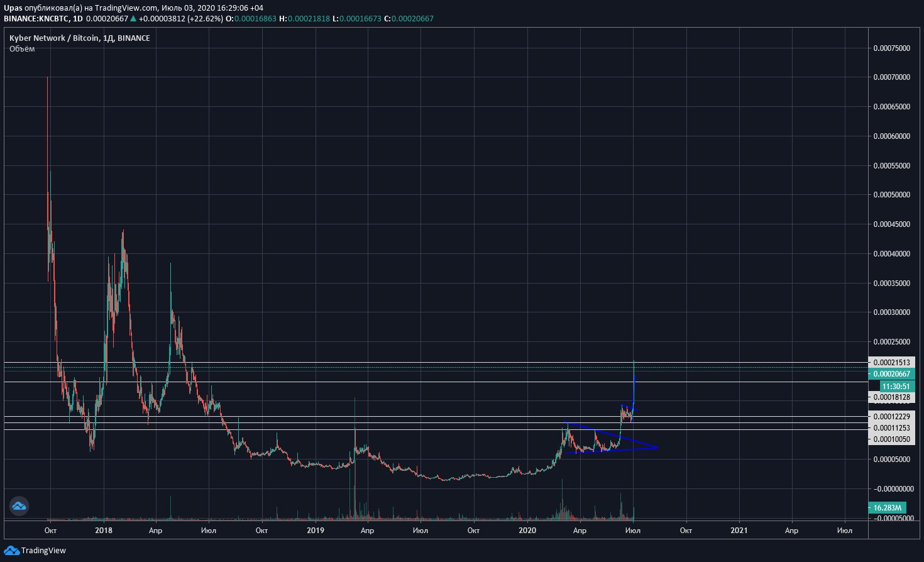
Task: Click the countdown timer 11:30:51 label
Action: pos(896,386)
